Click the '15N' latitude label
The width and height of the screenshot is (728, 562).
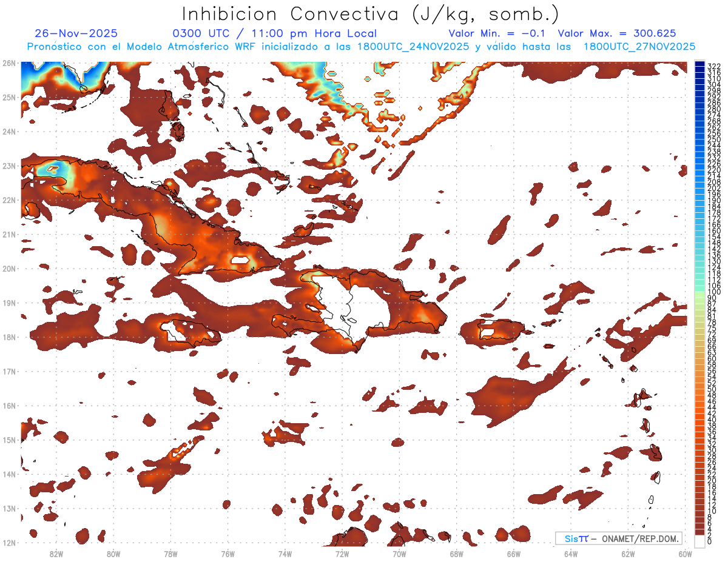coord(8,440)
